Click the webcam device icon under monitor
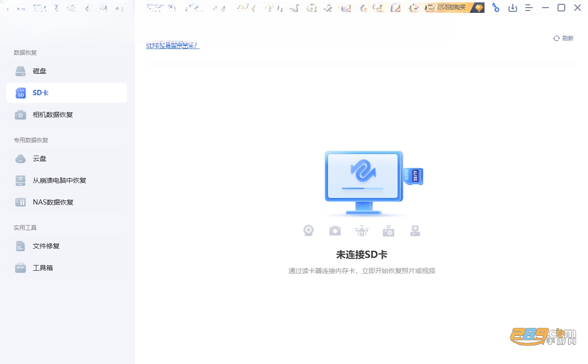This screenshot has width=588, height=364. coord(309,230)
